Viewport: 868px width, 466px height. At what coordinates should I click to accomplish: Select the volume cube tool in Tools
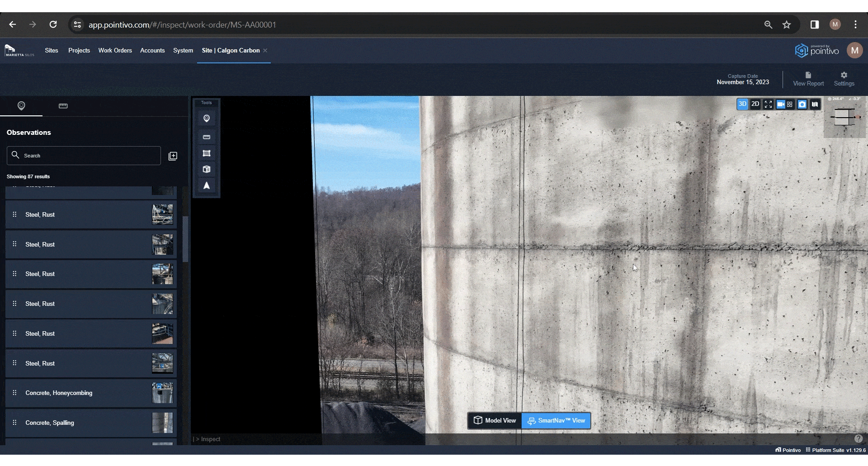click(207, 169)
